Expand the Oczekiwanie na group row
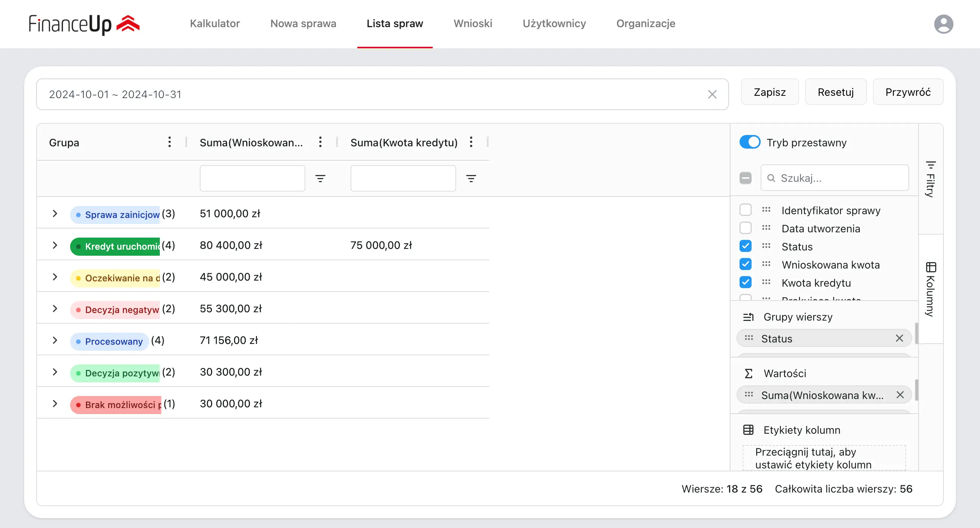980x528 pixels. (x=55, y=277)
